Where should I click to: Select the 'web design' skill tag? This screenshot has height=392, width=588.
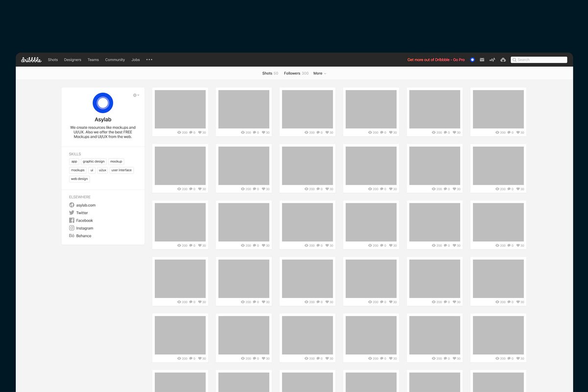click(79, 179)
